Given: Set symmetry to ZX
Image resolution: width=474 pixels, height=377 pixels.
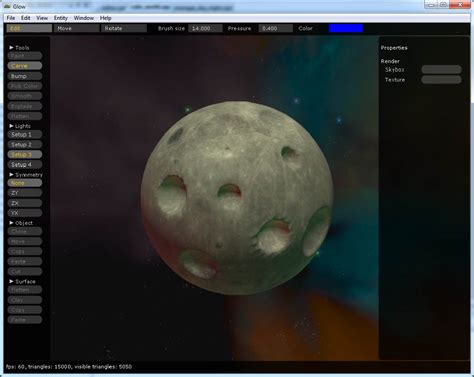Looking at the screenshot, I should (x=25, y=203).
